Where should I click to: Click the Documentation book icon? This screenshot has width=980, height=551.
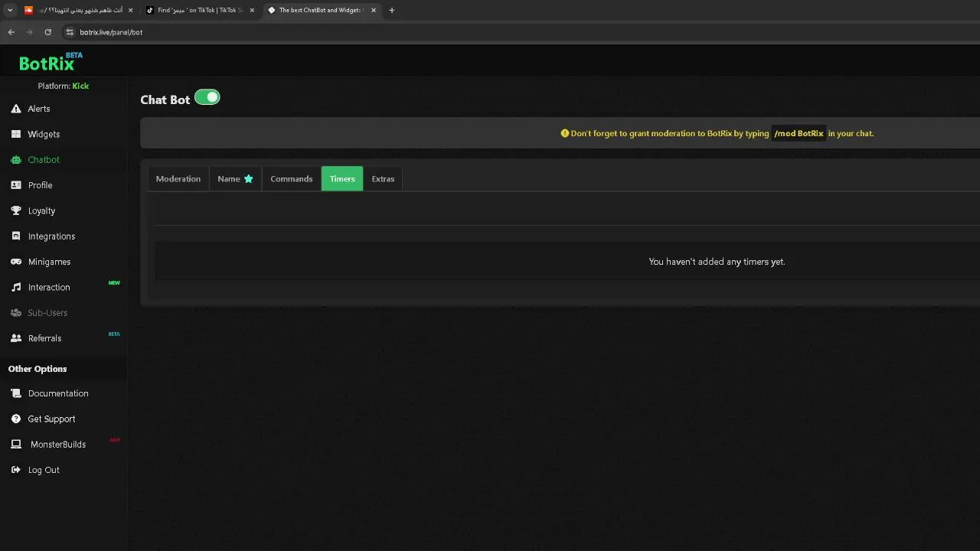click(x=16, y=393)
